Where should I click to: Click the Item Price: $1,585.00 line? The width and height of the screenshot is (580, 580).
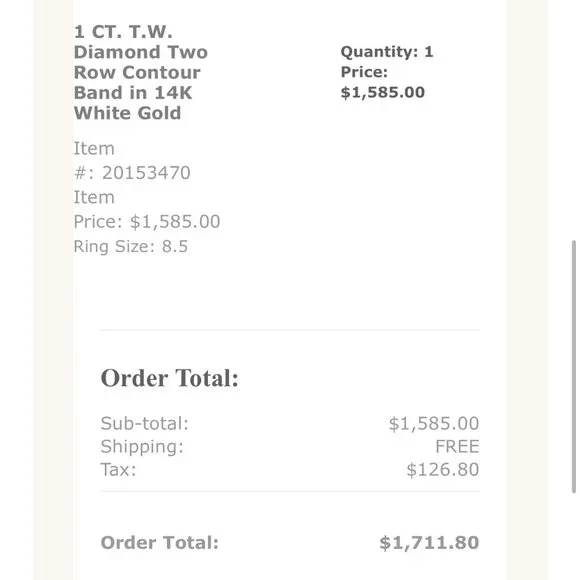147,209
